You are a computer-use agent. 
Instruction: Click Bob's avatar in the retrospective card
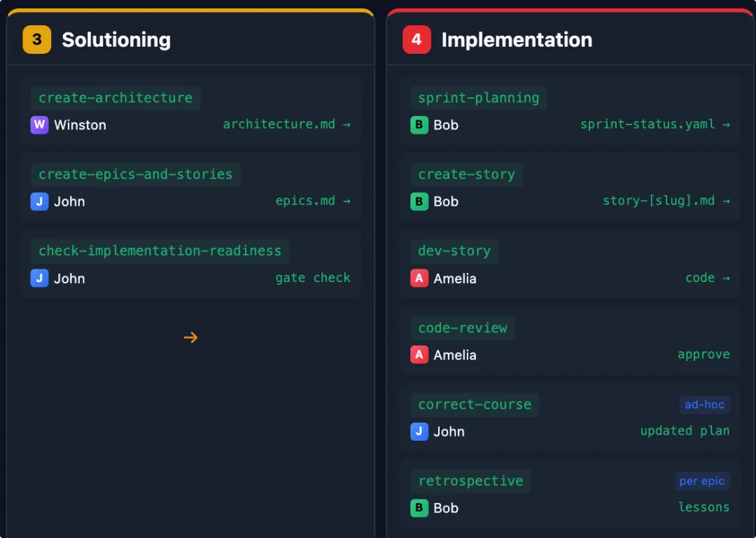pos(419,508)
